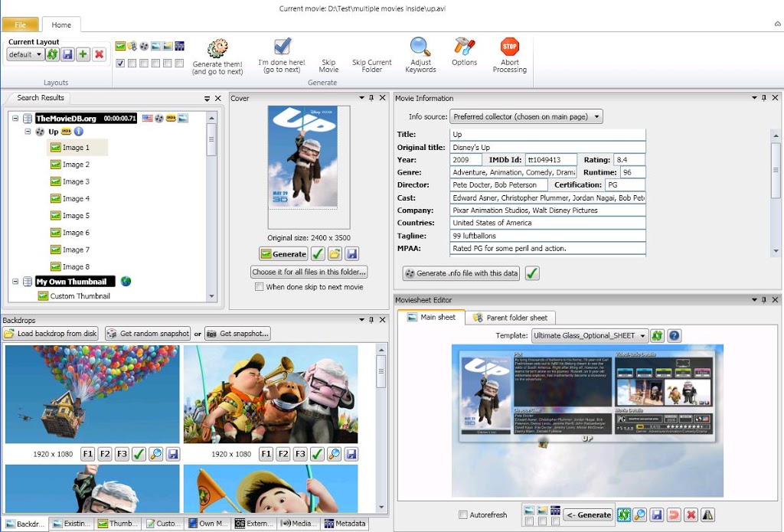Image resolution: width=784 pixels, height=532 pixels.
Task: Click the Search Results tree scrollbar thumb
Action: (x=211, y=140)
